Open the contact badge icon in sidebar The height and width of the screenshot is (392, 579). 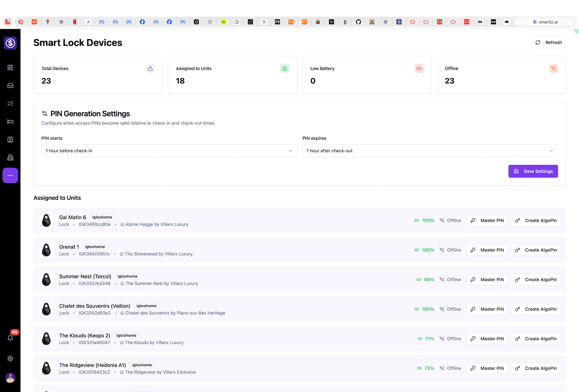click(10, 139)
